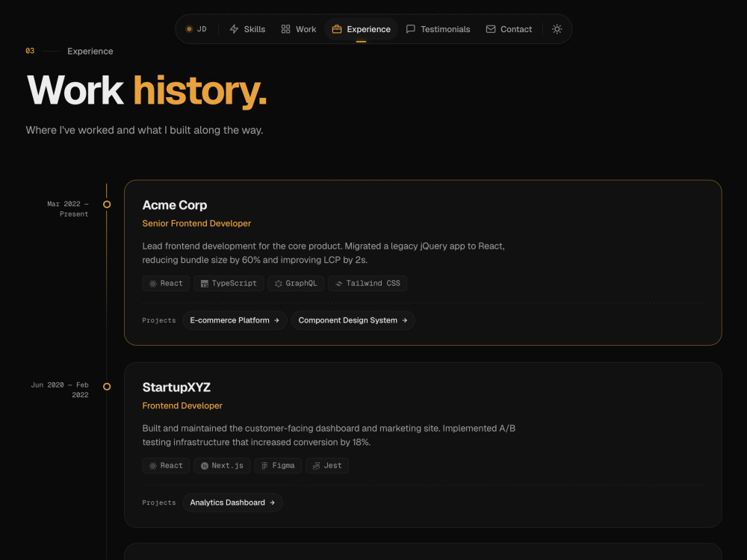Click the Experience briefcase icon
The image size is (747, 560).
coord(337,29)
